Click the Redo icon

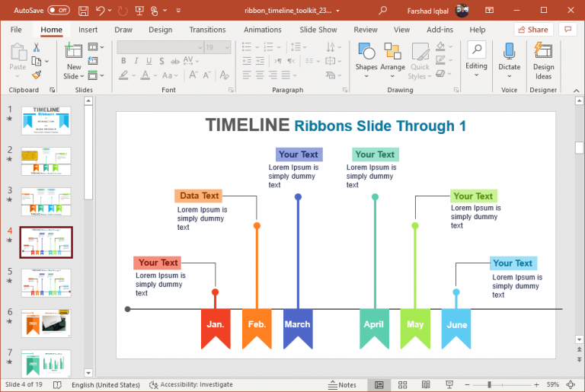point(123,11)
